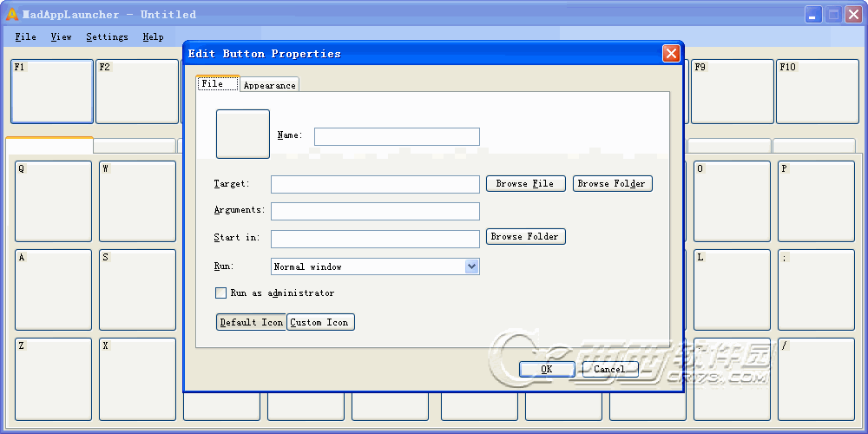Screen dimensions: 868x434
Task: Select the F2 launcher button
Action: click(x=137, y=91)
